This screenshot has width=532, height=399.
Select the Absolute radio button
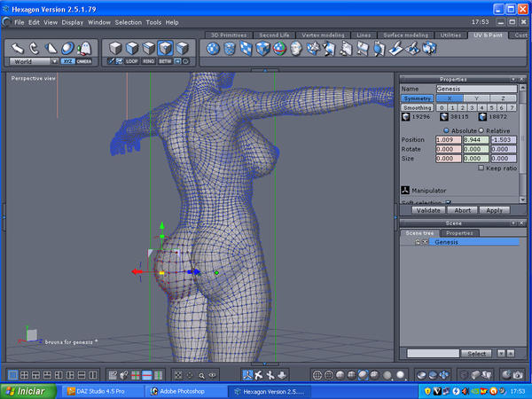(x=446, y=129)
